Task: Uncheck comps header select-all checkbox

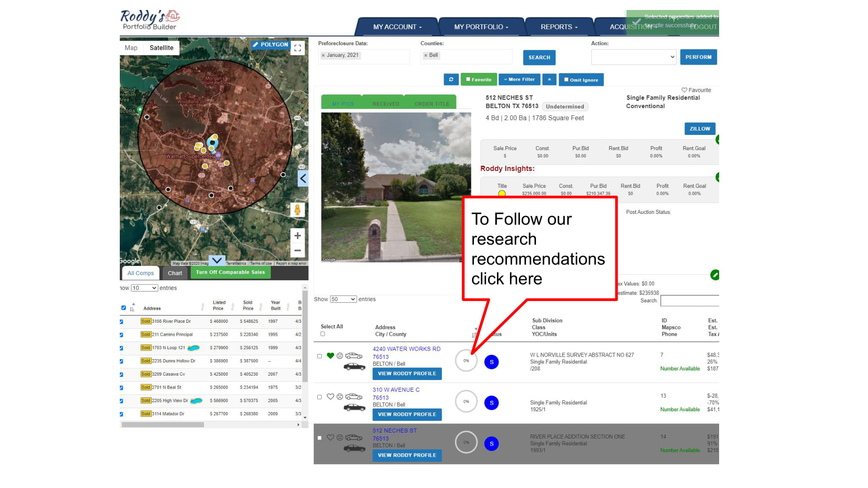Action: [x=123, y=308]
